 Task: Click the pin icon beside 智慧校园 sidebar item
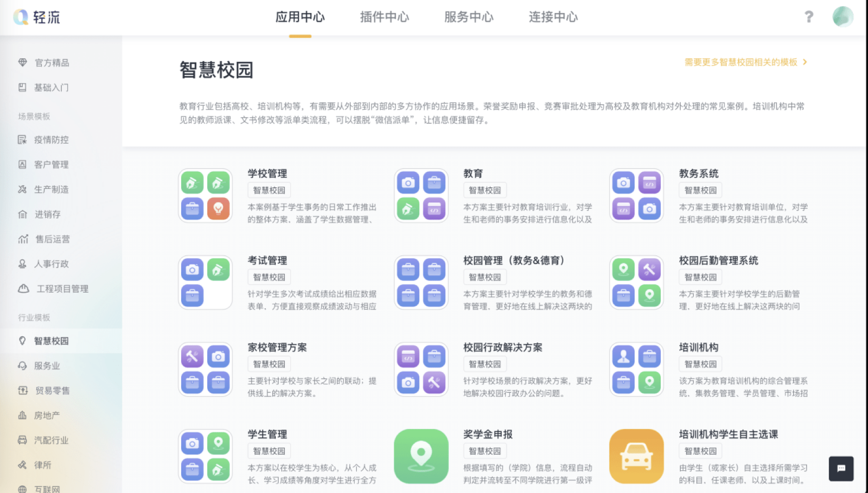pyautogui.click(x=22, y=341)
